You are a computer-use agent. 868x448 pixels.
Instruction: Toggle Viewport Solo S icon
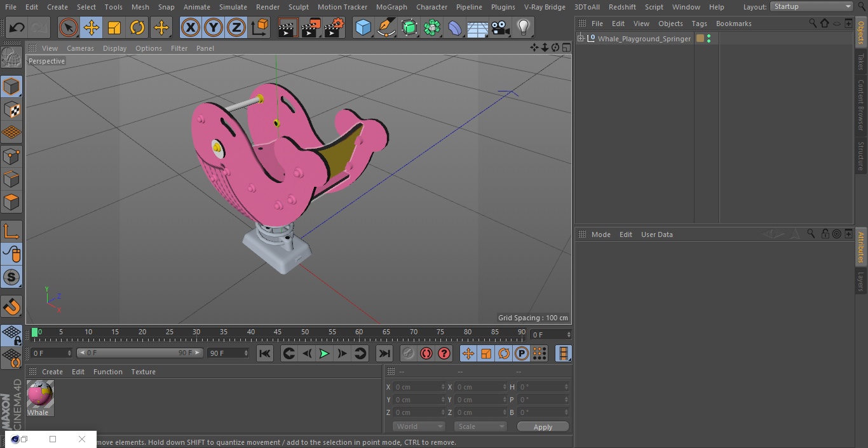[x=11, y=278]
